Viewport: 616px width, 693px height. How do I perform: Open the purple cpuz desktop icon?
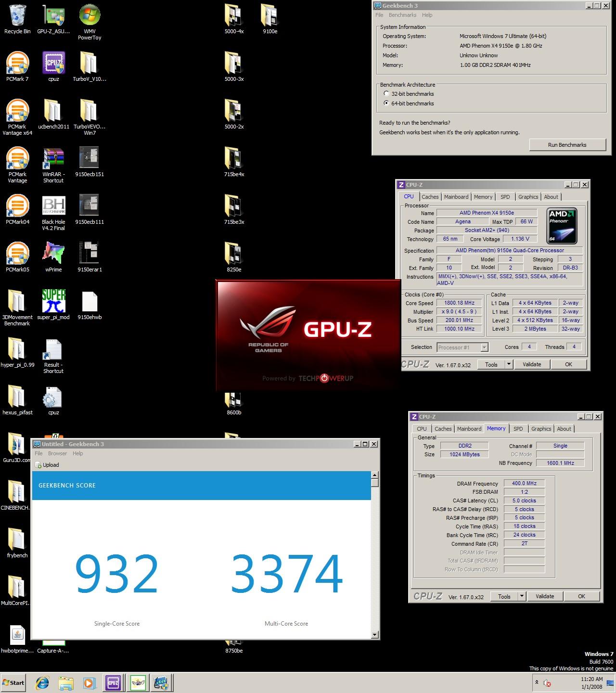tap(53, 67)
